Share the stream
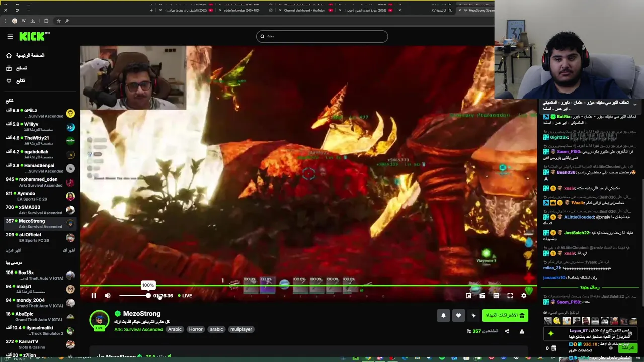The height and width of the screenshot is (362, 644). (507, 331)
